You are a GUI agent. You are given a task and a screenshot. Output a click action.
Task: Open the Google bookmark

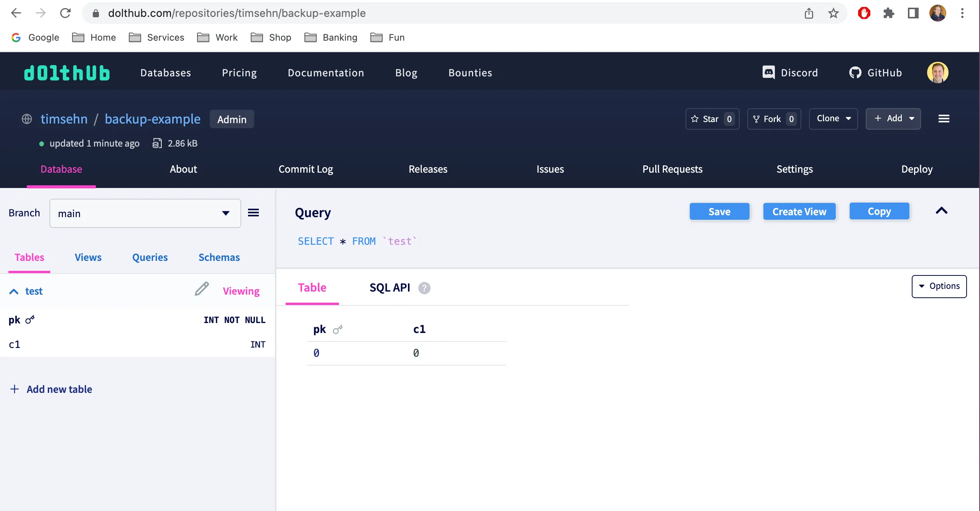click(35, 37)
